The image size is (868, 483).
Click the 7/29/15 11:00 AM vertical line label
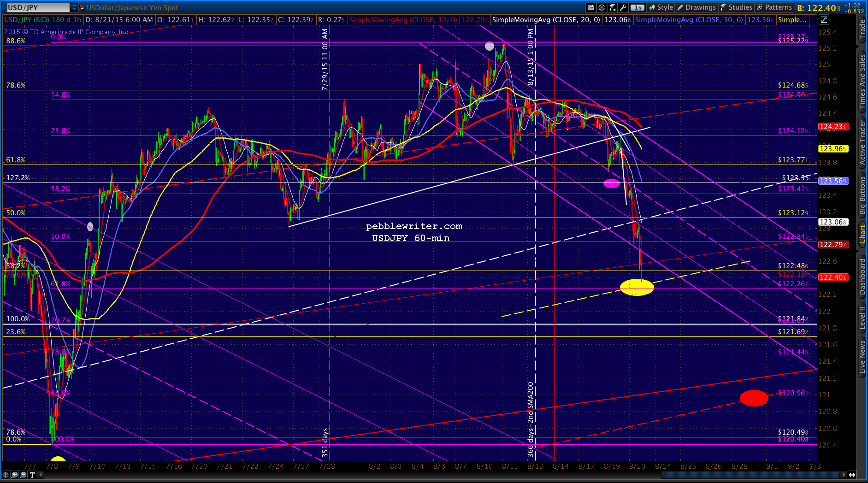point(325,59)
